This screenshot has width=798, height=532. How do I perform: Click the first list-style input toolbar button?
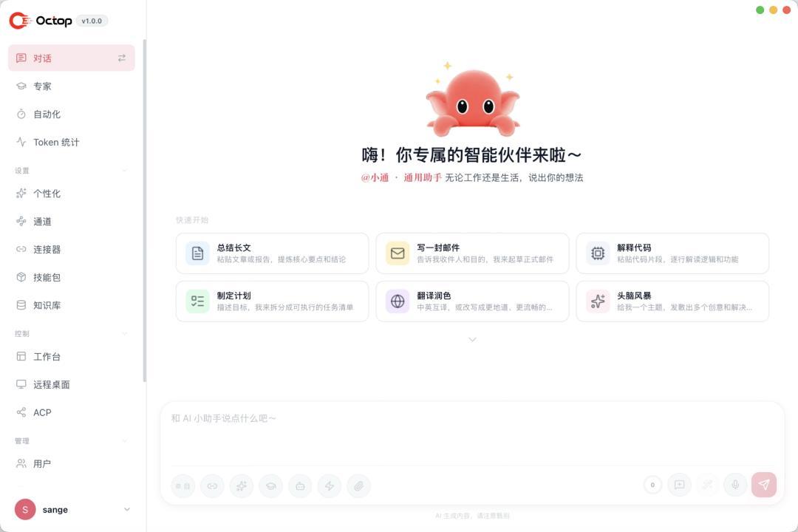[x=183, y=485]
